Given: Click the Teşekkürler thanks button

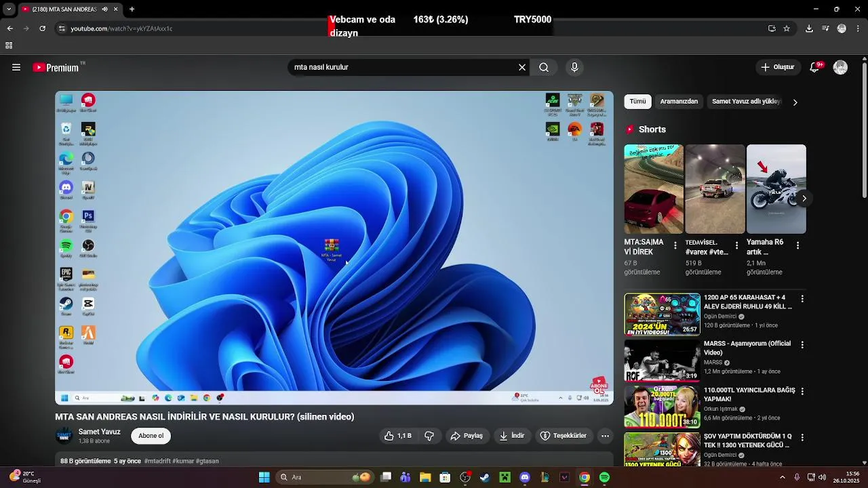Looking at the screenshot, I should 563,436.
